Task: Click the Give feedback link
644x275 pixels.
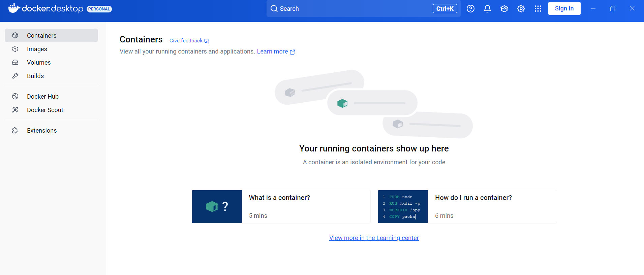Action: (x=186, y=41)
